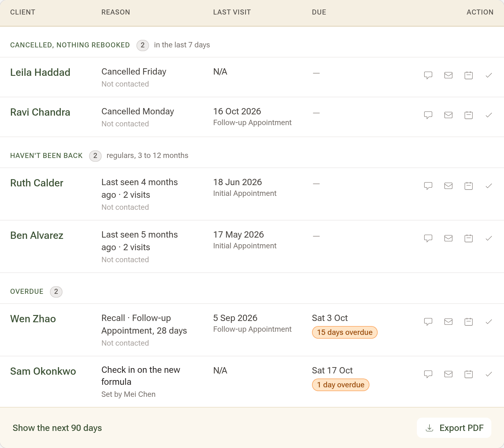Email Sam Okonkwo
The height and width of the screenshot is (448, 504).
[x=448, y=374]
